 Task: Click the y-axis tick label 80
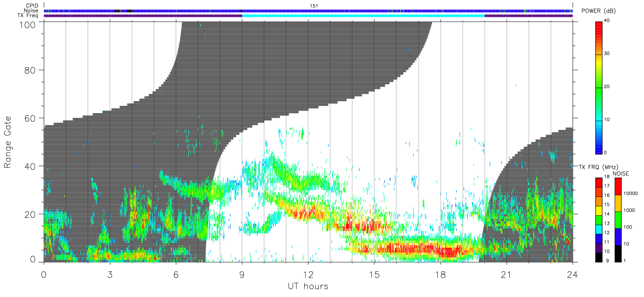tap(30, 70)
